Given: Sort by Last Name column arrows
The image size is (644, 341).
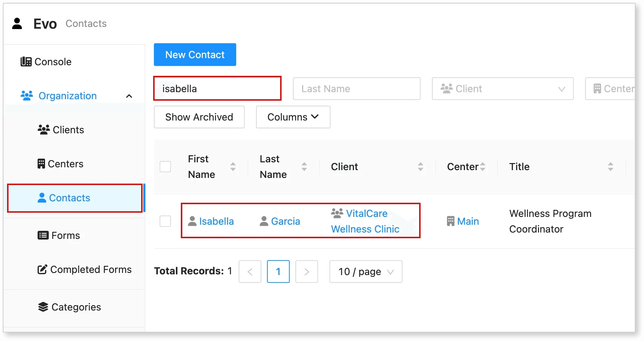Looking at the screenshot, I should click(304, 167).
